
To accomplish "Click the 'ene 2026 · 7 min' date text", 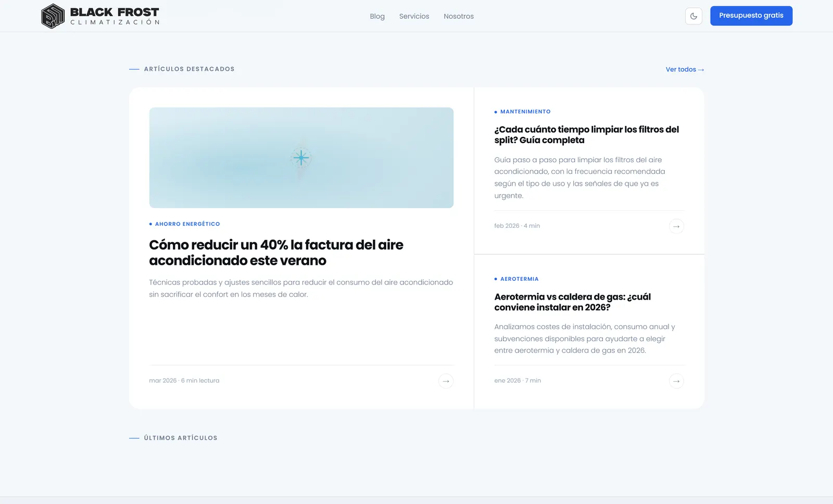I will 518,381.
